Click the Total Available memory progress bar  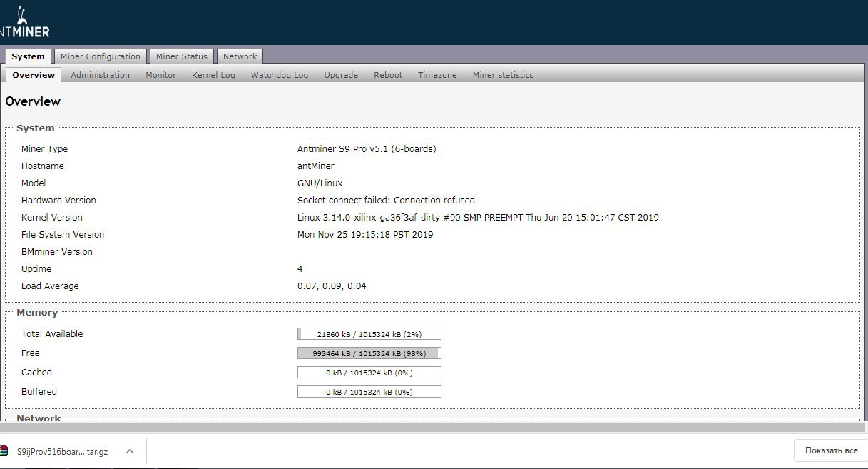pyautogui.click(x=369, y=334)
